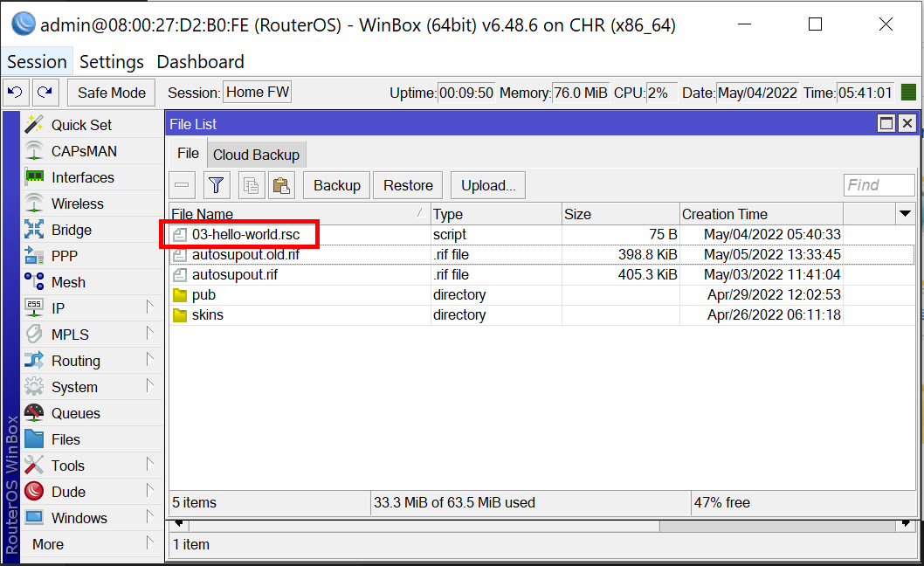
Task: Toggle Safe Mode
Action: (112, 93)
